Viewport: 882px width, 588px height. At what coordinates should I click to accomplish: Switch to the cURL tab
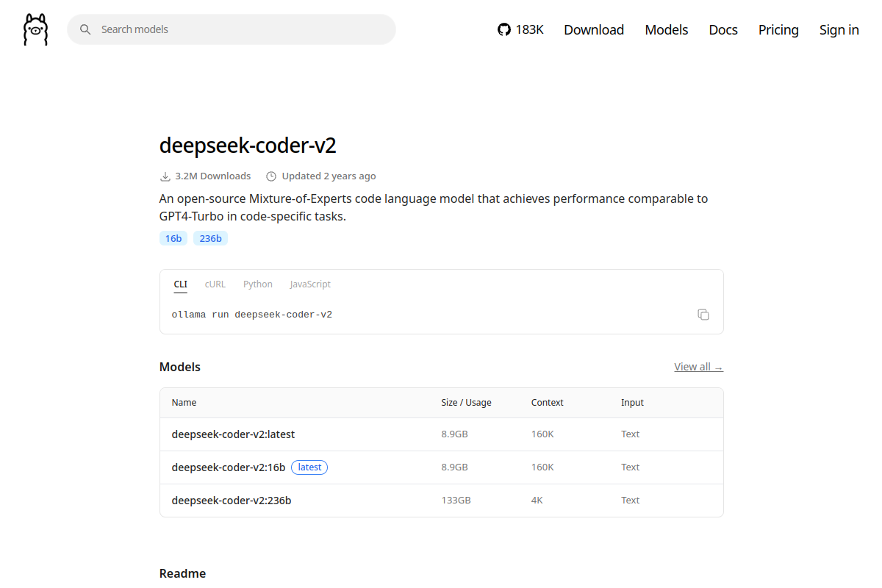coord(215,284)
